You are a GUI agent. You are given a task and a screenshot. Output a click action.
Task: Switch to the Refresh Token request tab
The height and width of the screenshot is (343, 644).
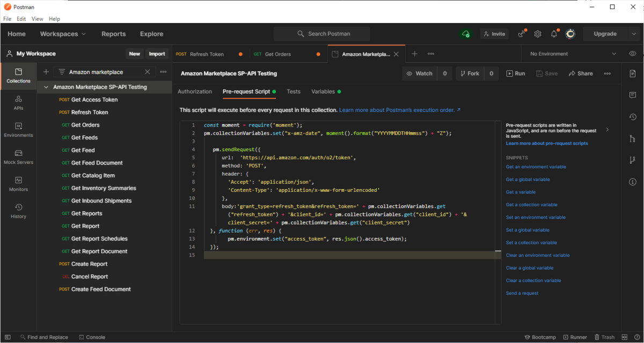(209, 54)
